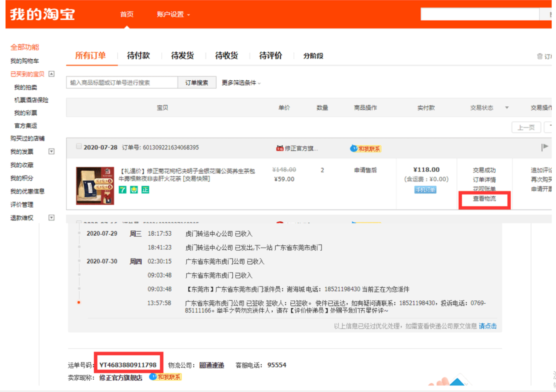Image resolution: width=556 pixels, height=392 pixels.
Task: Click the 圆通速递 logistics company link
Action: coord(212,365)
